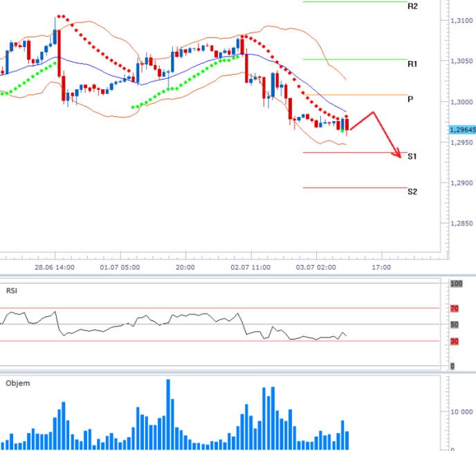The height and width of the screenshot is (451, 476).
Task: Click the current price tag 1,2964
Action: click(x=462, y=130)
